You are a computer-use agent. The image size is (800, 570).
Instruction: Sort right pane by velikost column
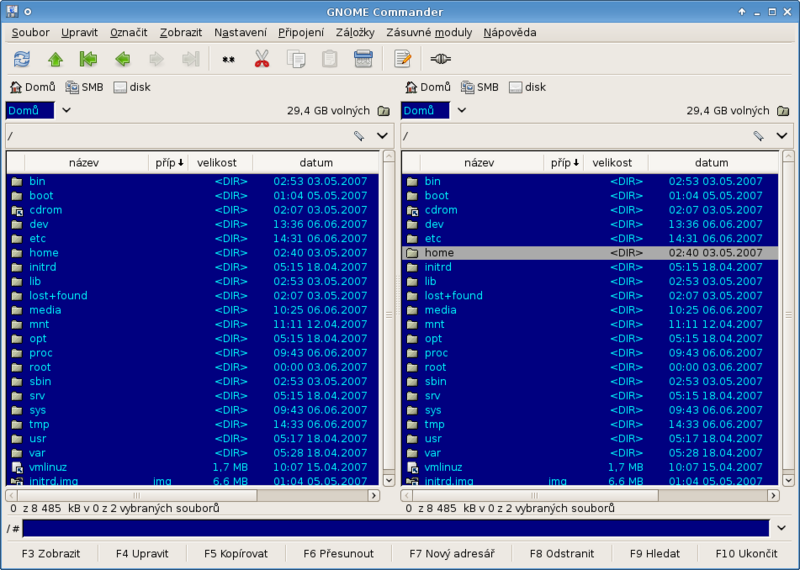(616, 163)
